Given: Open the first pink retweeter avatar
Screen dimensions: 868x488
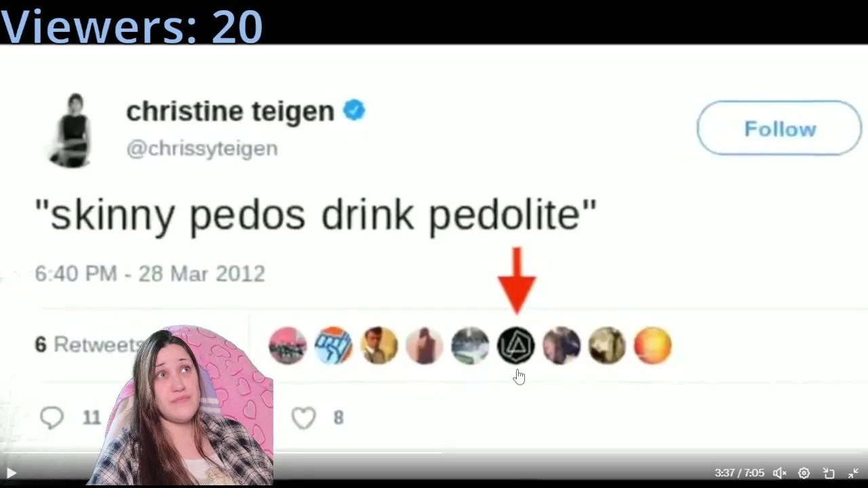Looking at the screenshot, I should pyautogui.click(x=288, y=346).
